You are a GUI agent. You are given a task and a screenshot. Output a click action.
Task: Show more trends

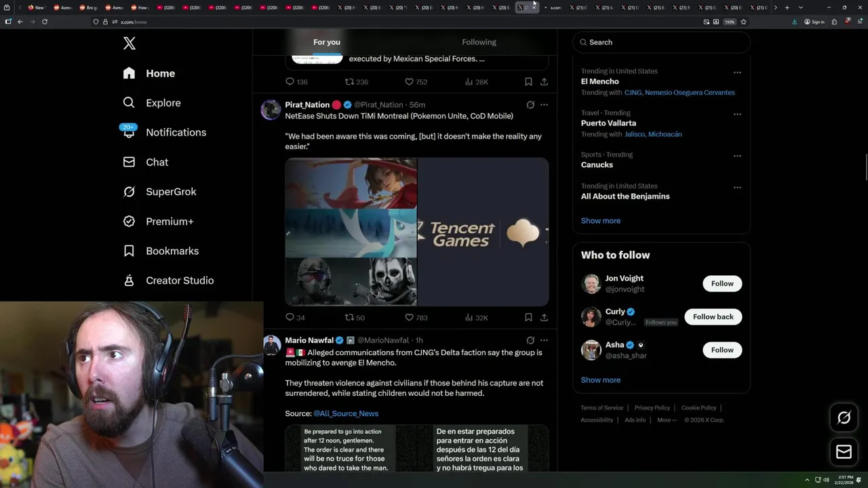(x=600, y=221)
